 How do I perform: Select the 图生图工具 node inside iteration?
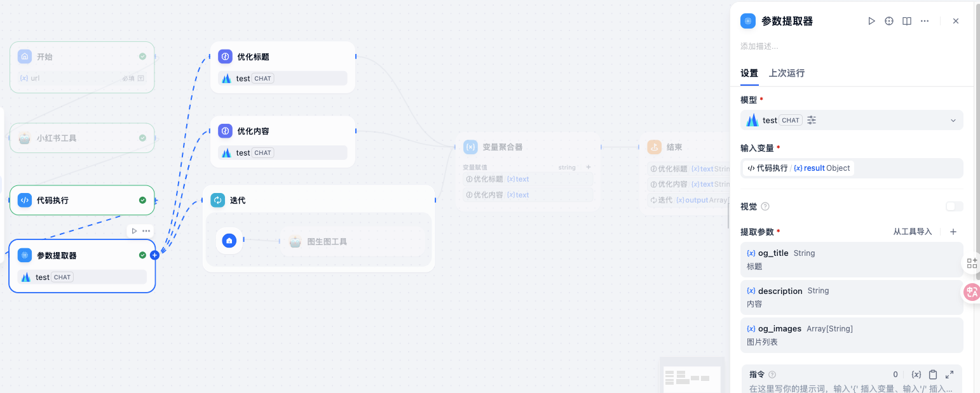coord(353,241)
